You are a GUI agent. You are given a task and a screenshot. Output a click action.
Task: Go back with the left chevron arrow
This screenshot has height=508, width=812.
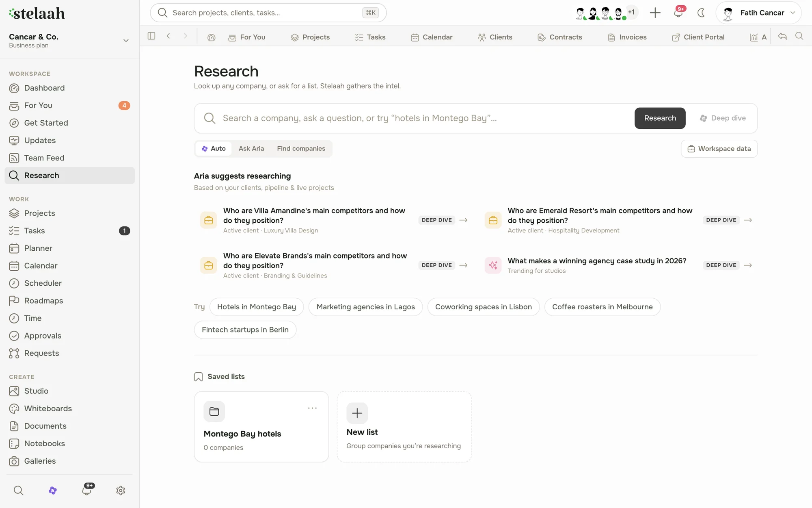168,36
